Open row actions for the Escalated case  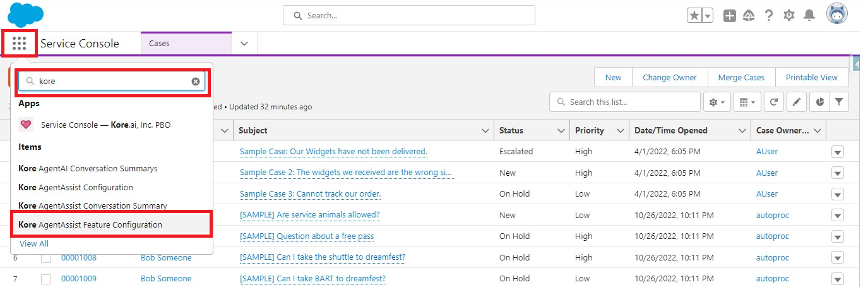click(x=837, y=152)
